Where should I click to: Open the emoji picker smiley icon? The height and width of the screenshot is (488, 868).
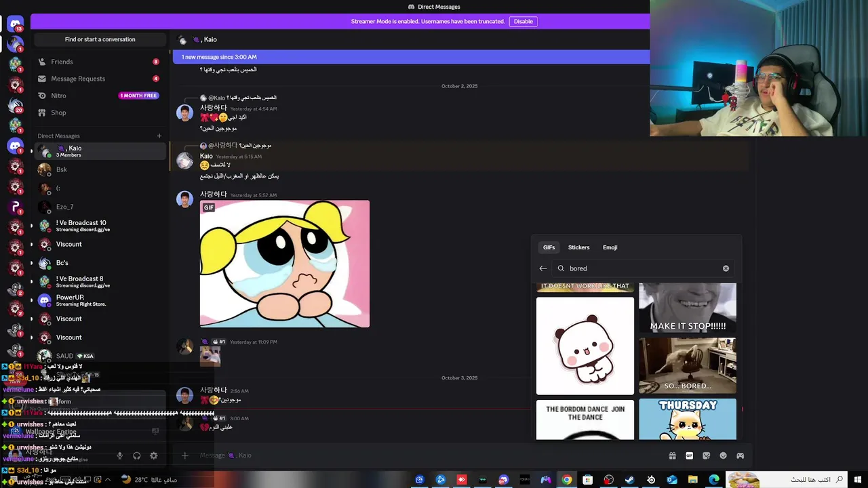[724, 455]
